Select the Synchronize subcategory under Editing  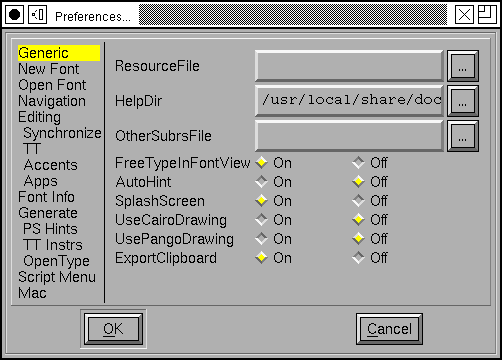pos(62,133)
